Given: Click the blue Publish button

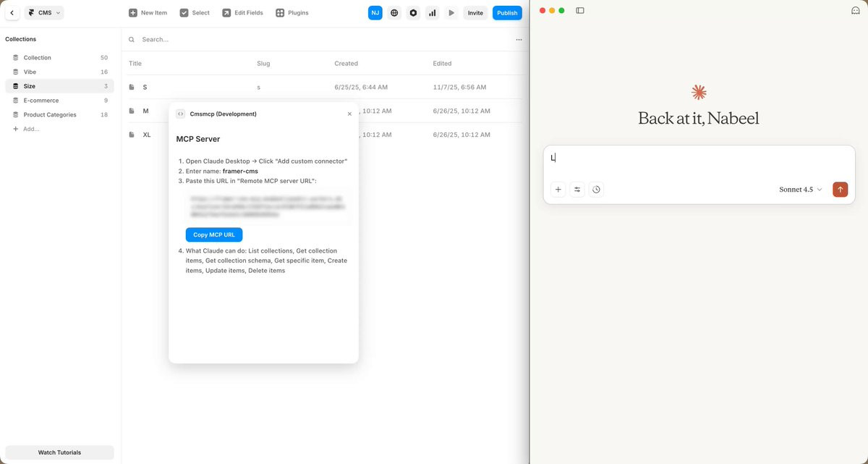Looking at the screenshot, I should pos(507,13).
